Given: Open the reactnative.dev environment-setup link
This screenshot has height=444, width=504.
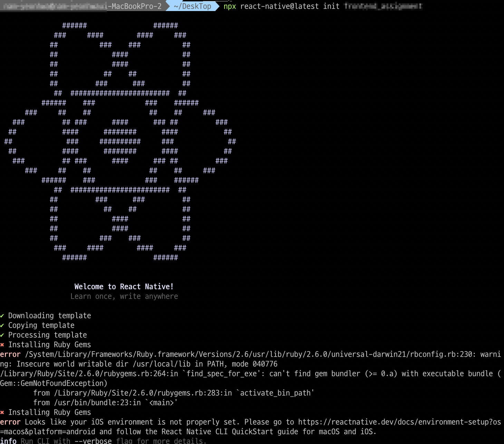Looking at the screenshot, I should 399,422.
